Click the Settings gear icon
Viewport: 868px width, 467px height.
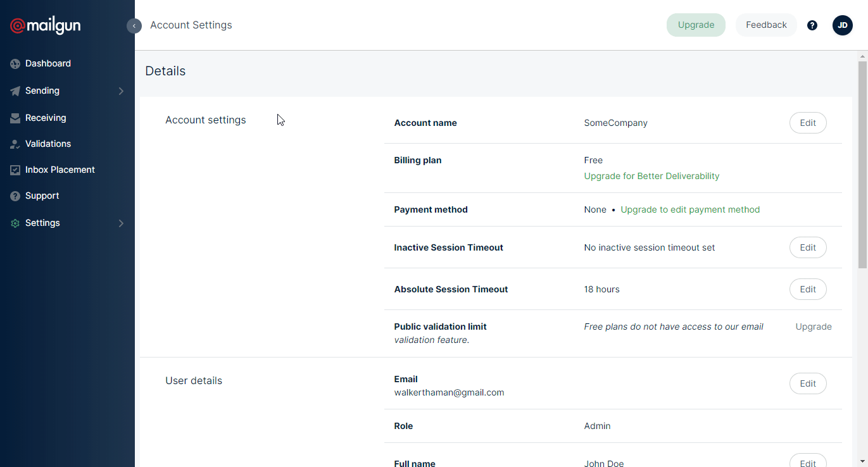[15, 223]
